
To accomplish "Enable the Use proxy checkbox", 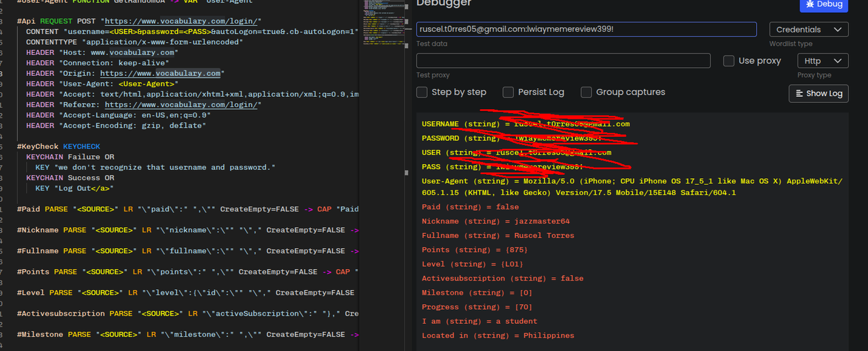I will tap(729, 61).
